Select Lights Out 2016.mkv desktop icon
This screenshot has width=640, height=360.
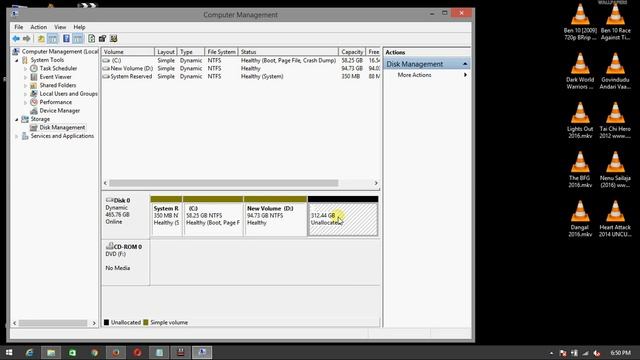point(580,120)
